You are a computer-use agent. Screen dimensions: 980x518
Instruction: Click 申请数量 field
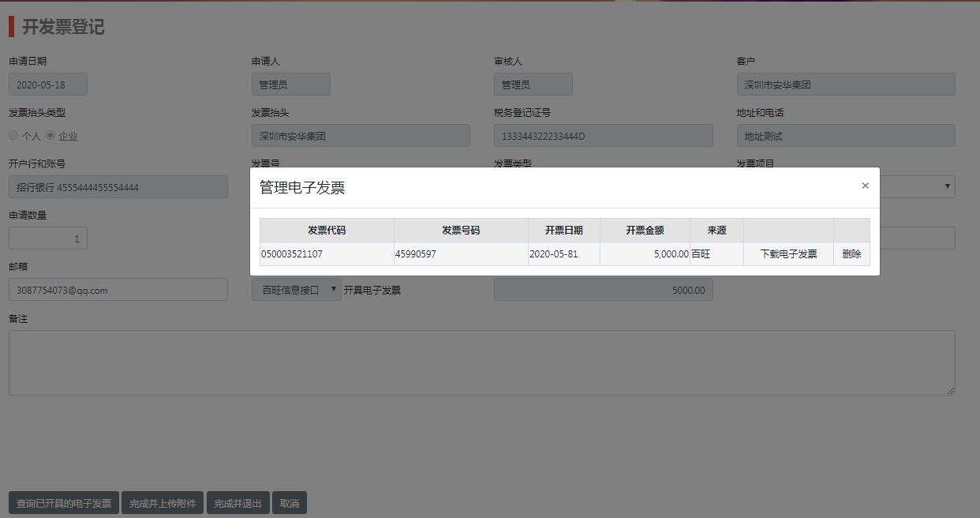[x=48, y=238]
